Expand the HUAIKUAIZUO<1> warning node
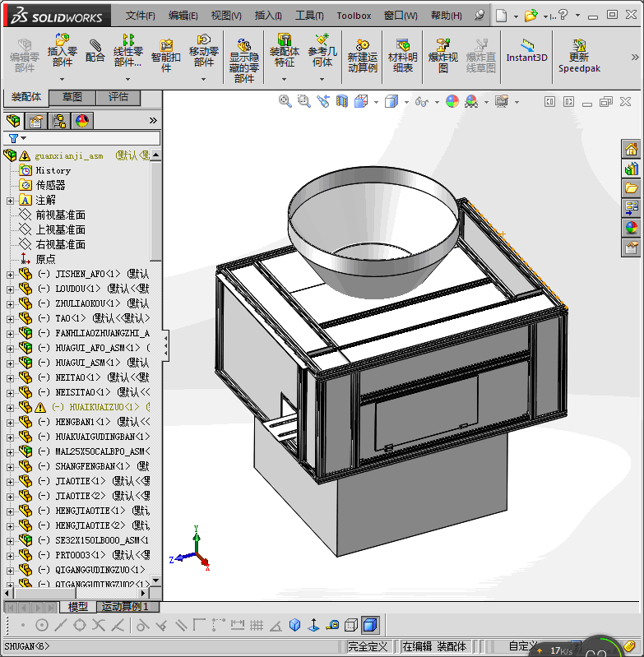 click(x=10, y=408)
